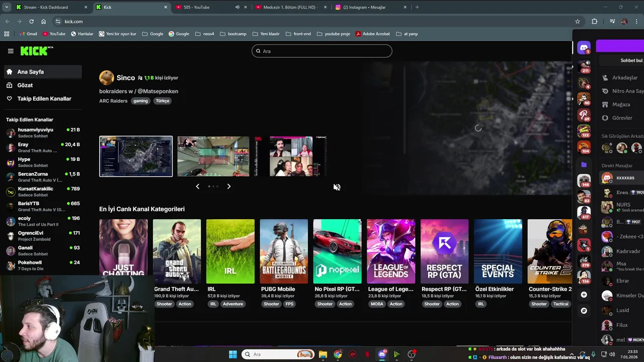
Task: Open the IRL category card
Action: pyautogui.click(x=230, y=251)
